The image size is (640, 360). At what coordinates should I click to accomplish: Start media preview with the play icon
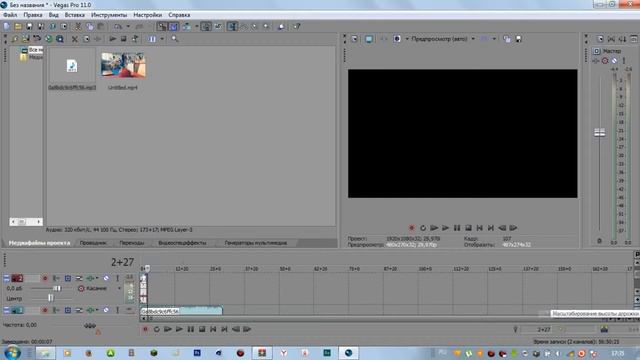pyautogui.click(x=112, y=39)
